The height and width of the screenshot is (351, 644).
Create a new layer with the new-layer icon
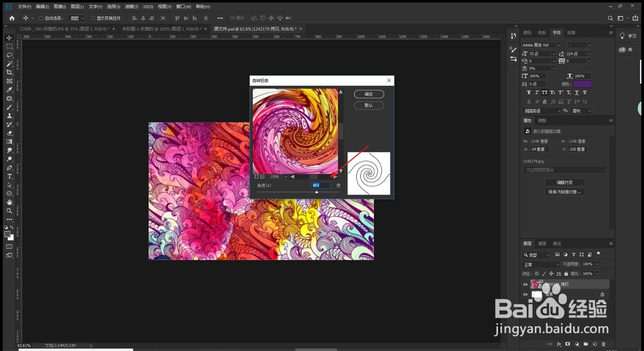pyautogui.click(x=594, y=344)
